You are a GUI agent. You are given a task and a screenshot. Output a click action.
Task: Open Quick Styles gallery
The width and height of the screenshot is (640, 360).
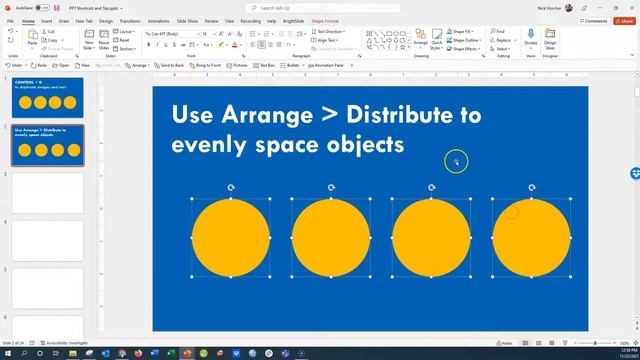click(436, 39)
